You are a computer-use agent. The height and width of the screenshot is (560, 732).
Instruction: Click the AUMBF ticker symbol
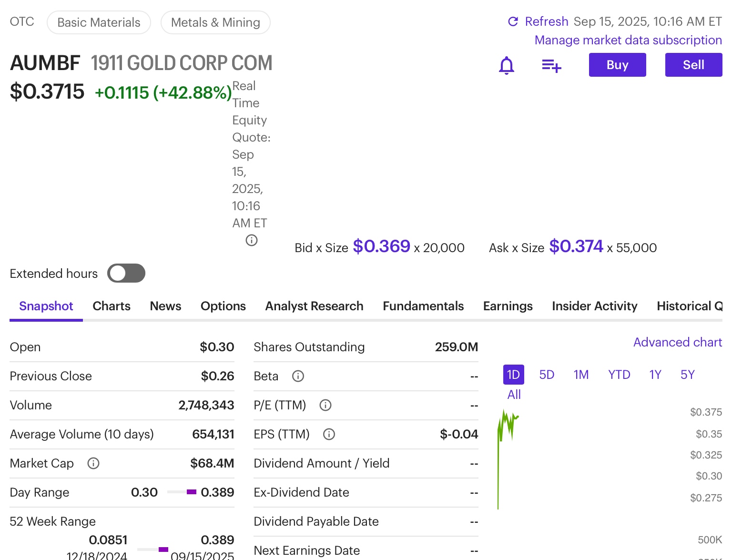click(x=45, y=63)
